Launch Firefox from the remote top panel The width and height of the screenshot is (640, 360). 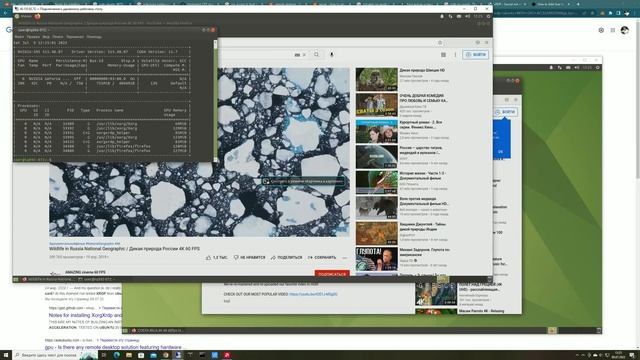coord(38,16)
